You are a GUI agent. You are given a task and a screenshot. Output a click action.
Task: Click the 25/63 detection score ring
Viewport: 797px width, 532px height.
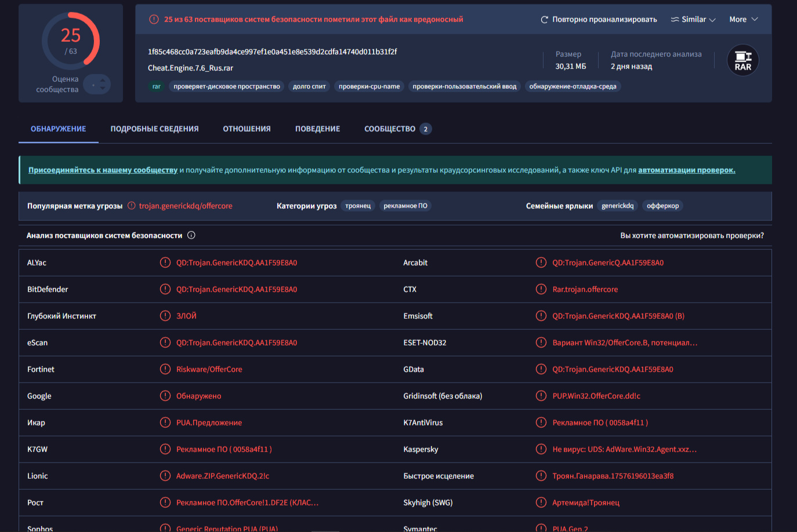71,41
